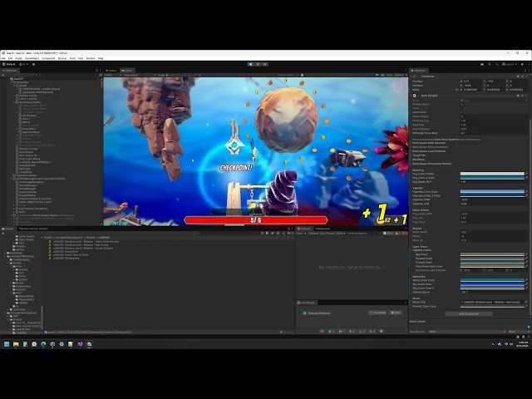Open the Layers dropdown
The image size is (532, 399).
[x=510, y=64]
